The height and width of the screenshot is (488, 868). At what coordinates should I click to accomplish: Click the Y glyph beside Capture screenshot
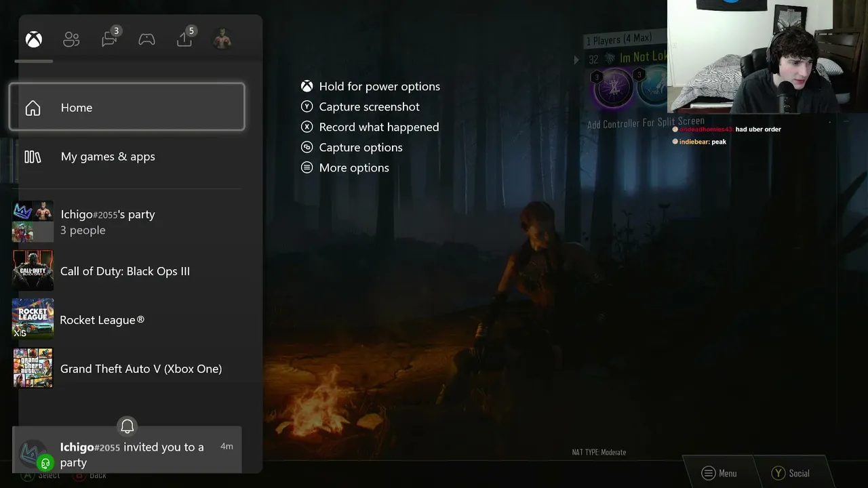click(x=307, y=106)
